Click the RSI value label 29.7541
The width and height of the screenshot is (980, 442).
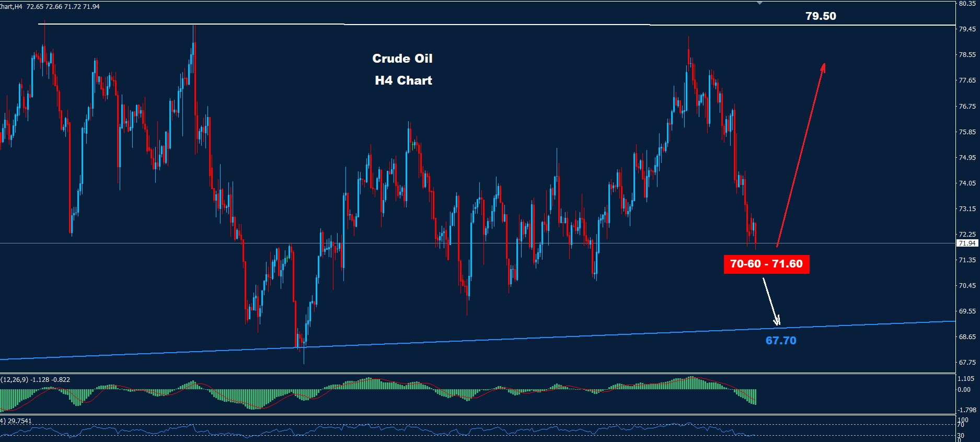coord(19,421)
